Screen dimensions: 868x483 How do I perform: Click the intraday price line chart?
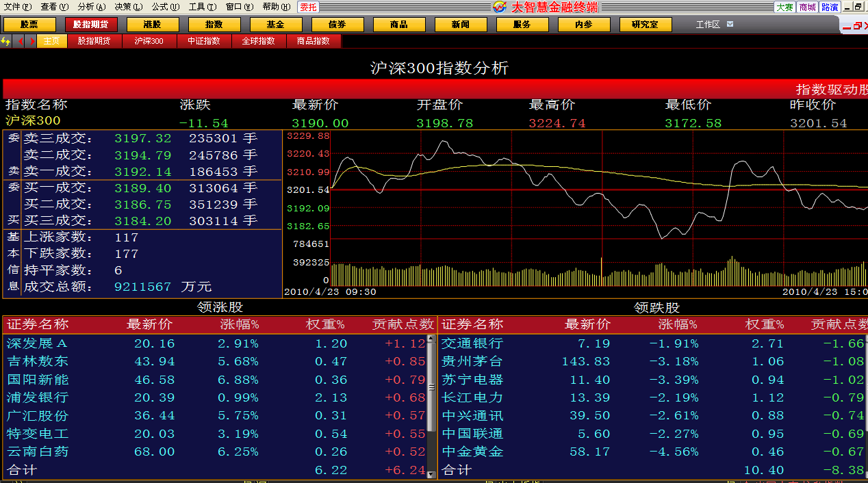tap(599, 185)
